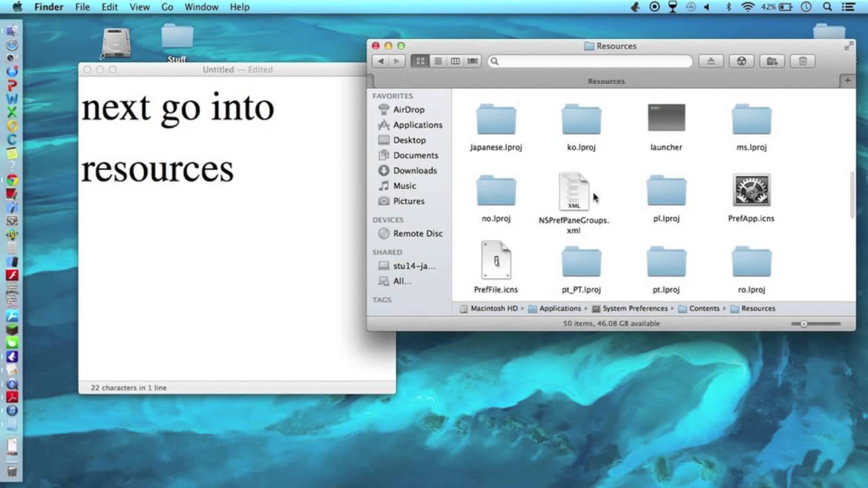Select the Resources tab
This screenshot has height=488, width=868.
point(606,81)
